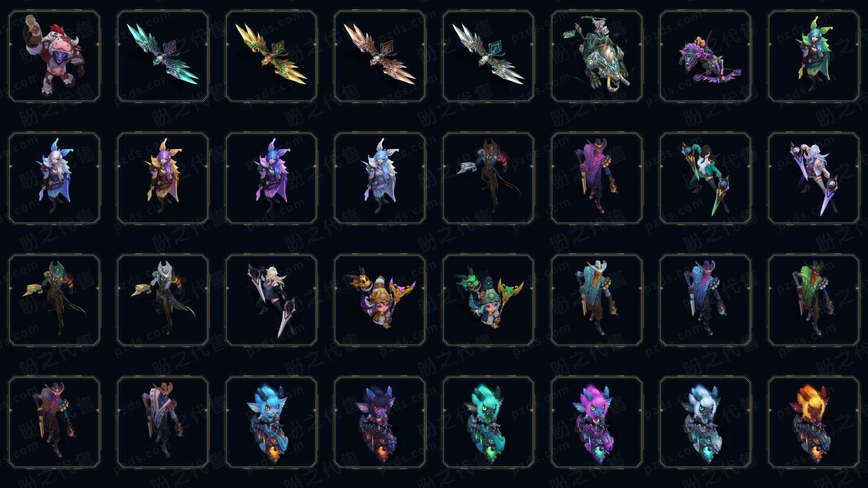
Task: Choose the teal-green winged bird weapon tile
Action: [x=163, y=56]
